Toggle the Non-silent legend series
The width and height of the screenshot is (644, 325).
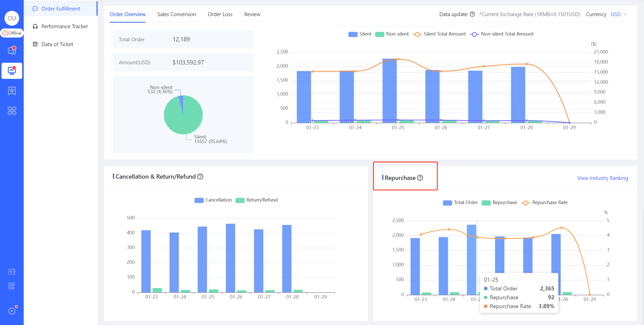click(392, 34)
